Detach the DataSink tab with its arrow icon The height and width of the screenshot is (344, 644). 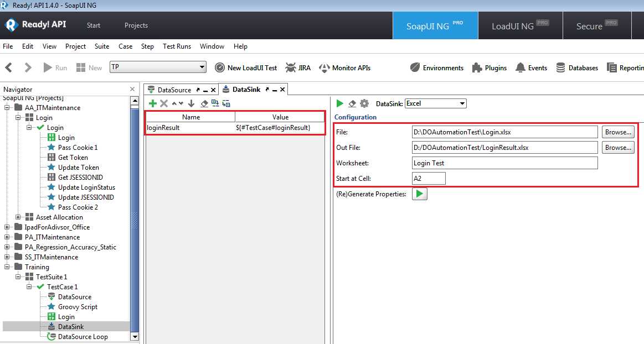[x=267, y=90]
